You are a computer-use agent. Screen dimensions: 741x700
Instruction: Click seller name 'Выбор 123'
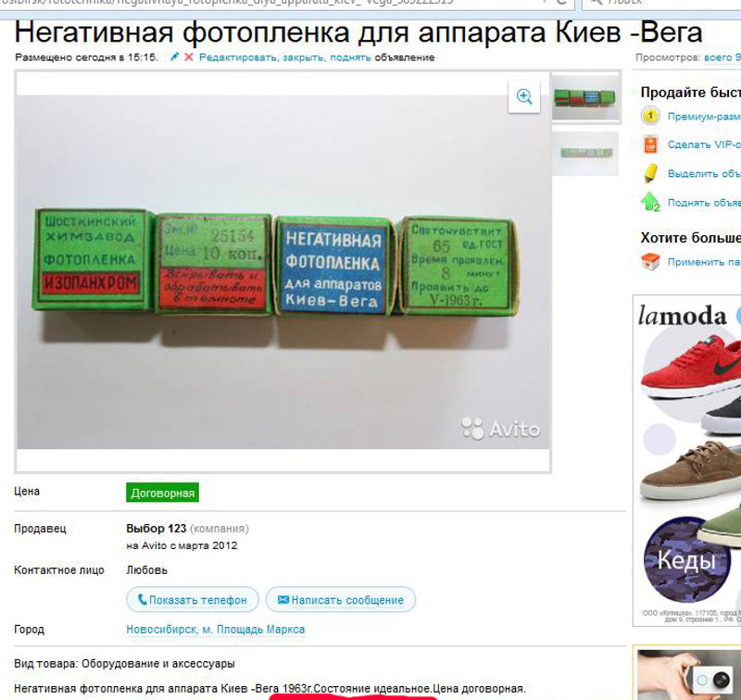click(x=156, y=528)
